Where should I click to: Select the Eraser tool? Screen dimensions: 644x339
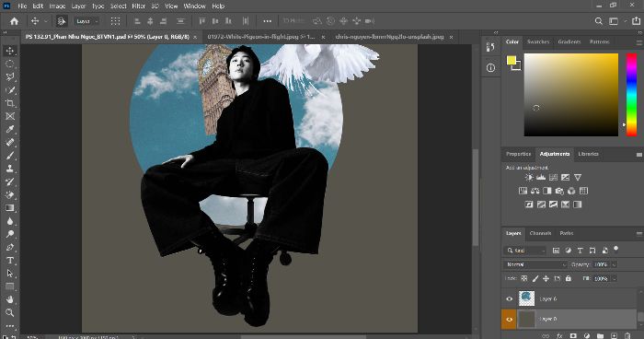pyautogui.click(x=10, y=195)
